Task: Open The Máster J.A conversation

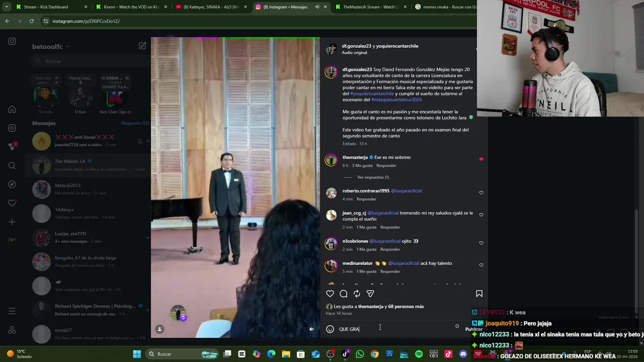Action: pos(91,165)
